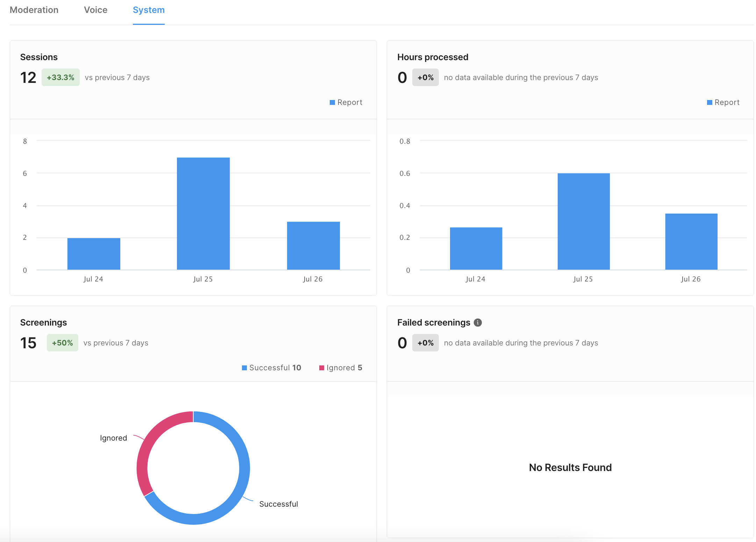Click the +33.3% Sessions change badge
The image size is (756, 542).
coord(60,77)
